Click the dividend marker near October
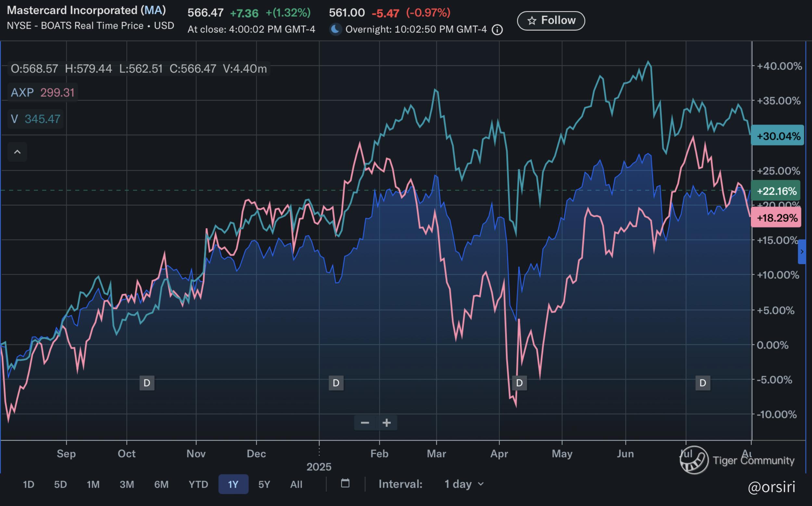This screenshot has height=506, width=812. coord(147,383)
